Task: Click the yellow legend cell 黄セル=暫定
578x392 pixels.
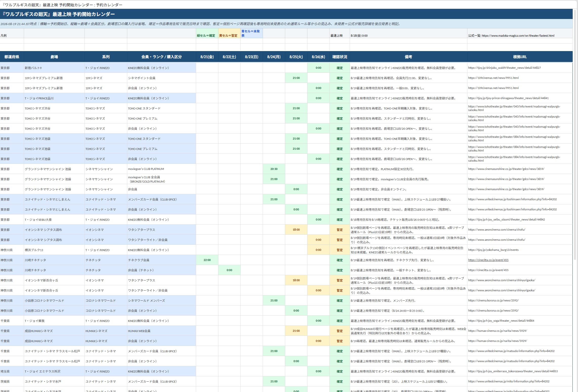Action: (229, 33)
